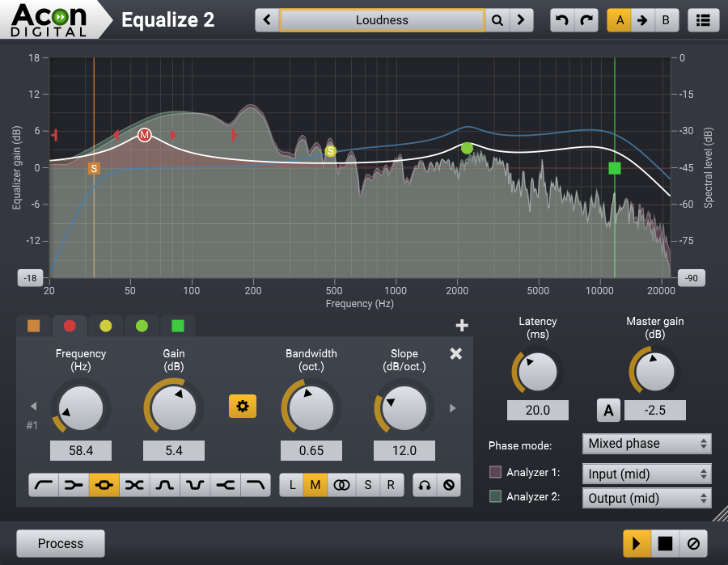Stop playback with the stop button

click(x=666, y=543)
